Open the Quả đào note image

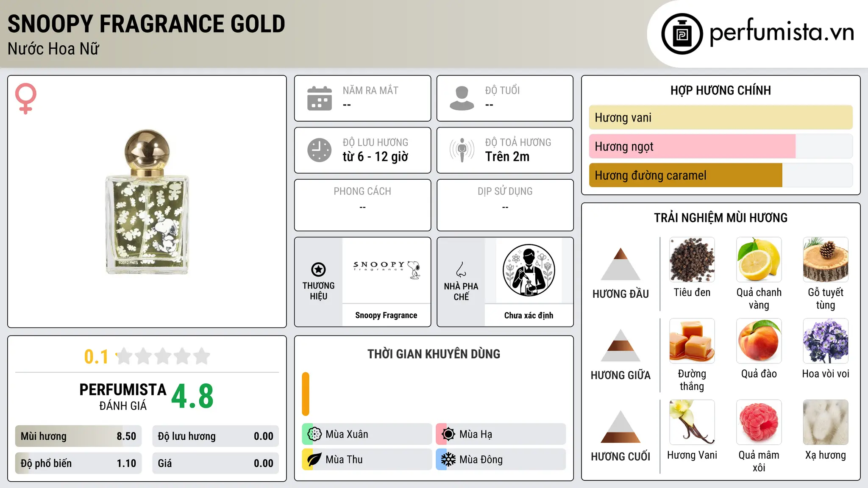point(759,341)
